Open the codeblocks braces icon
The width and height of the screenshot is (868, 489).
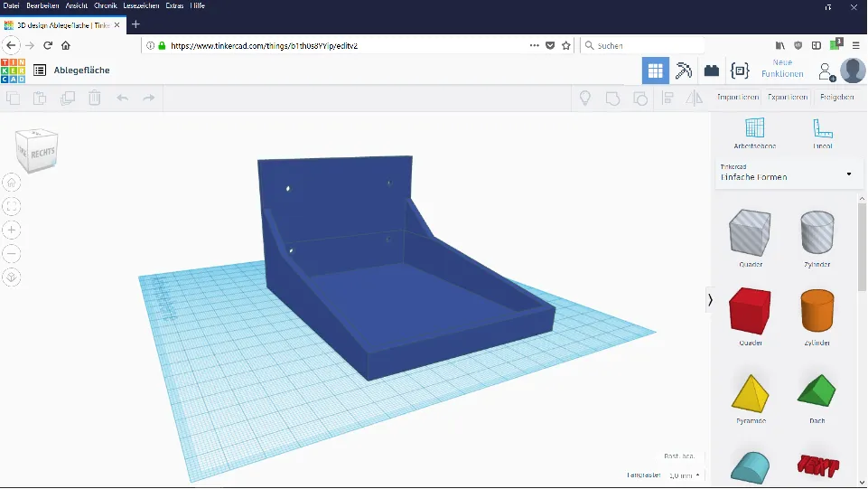(740, 71)
